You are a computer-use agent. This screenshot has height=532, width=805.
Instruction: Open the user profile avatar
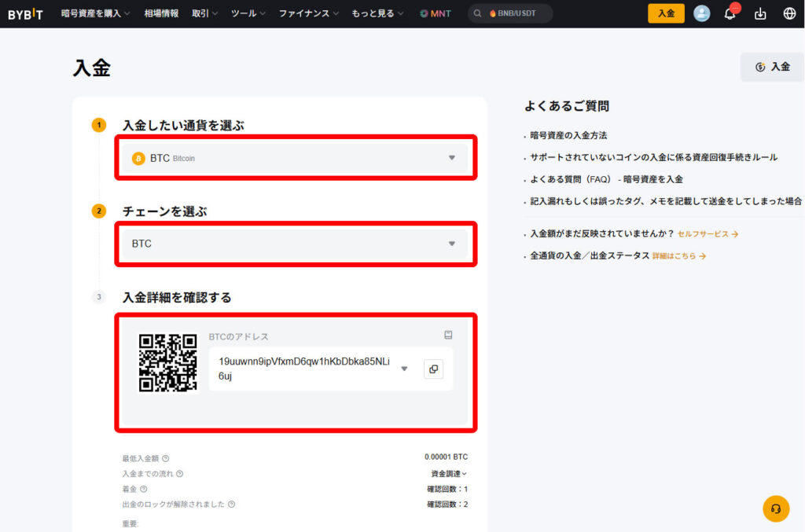pos(702,13)
